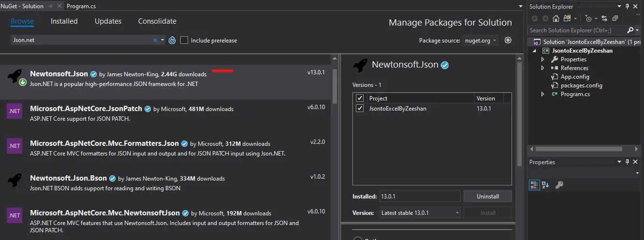This screenshot has width=644, height=240.
Task: Sort by Project column header
Action: click(420, 98)
